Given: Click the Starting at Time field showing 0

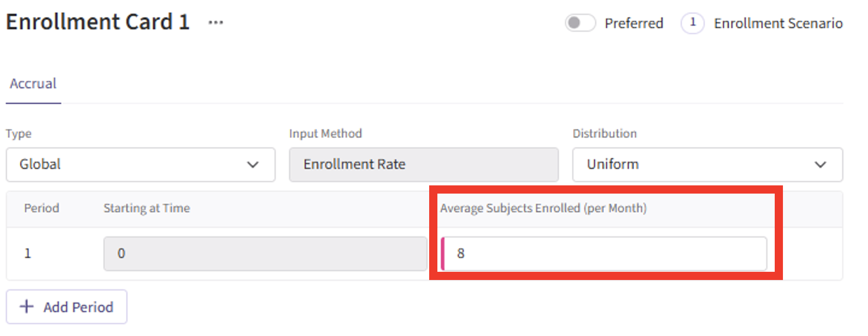Looking at the screenshot, I should pos(265,253).
